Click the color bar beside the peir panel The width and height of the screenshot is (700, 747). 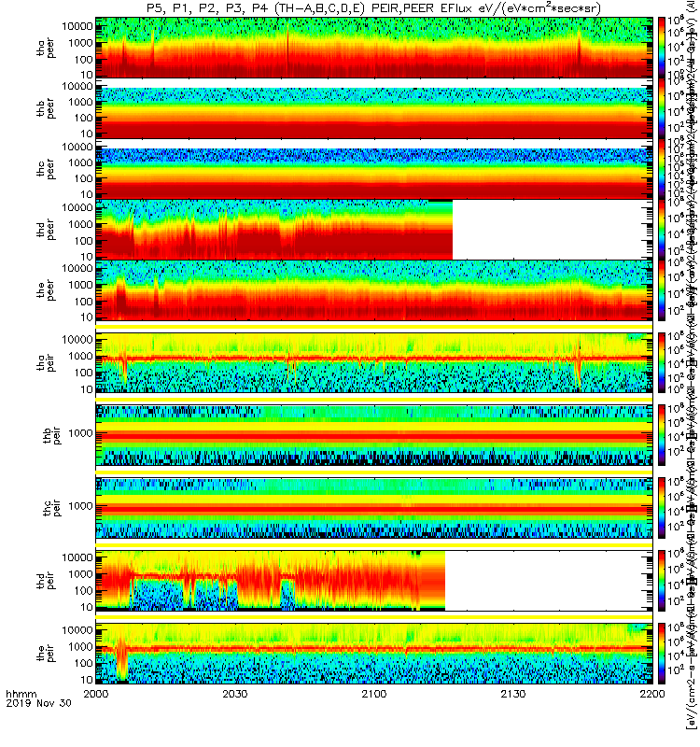(x=662, y=654)
